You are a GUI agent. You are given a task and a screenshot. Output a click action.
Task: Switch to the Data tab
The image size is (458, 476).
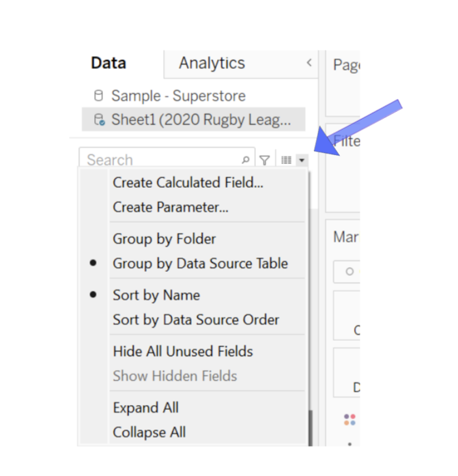[109, 64]
